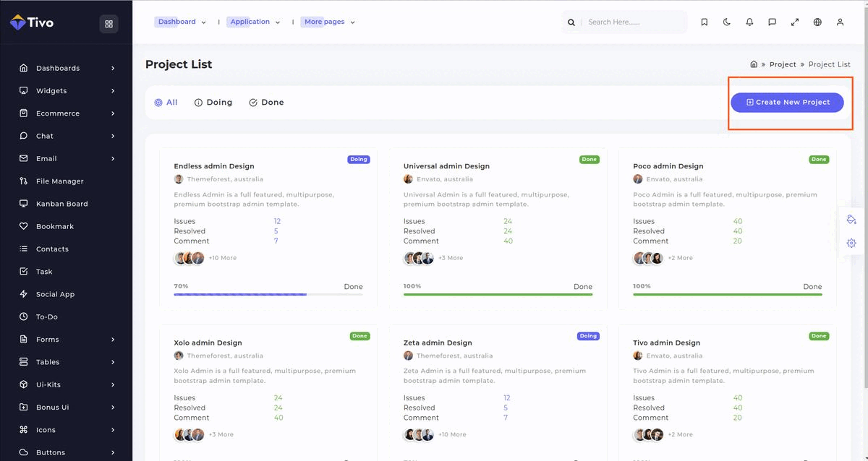Switch to the Done tab
The image size is (868, 461).
pyautogui.click(x=266, y=103)
